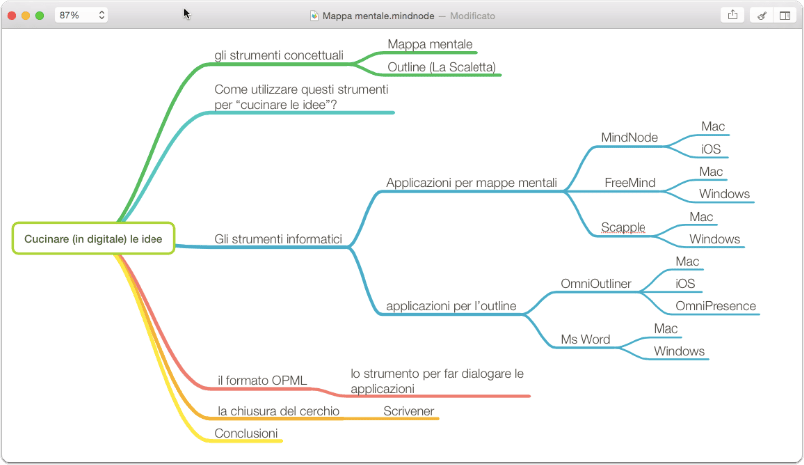Select the Scrivener node

click(409, 411)
